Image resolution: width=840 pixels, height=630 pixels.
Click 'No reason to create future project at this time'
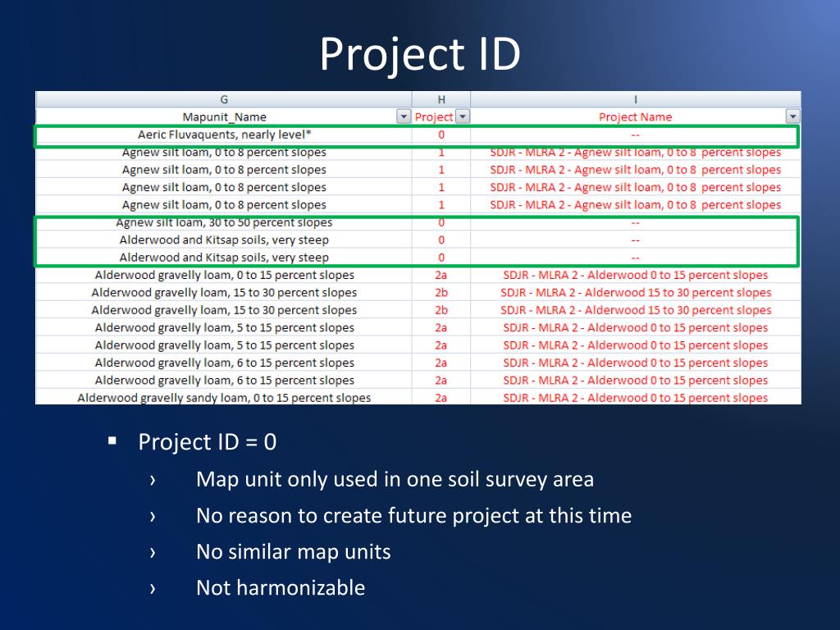413,515
